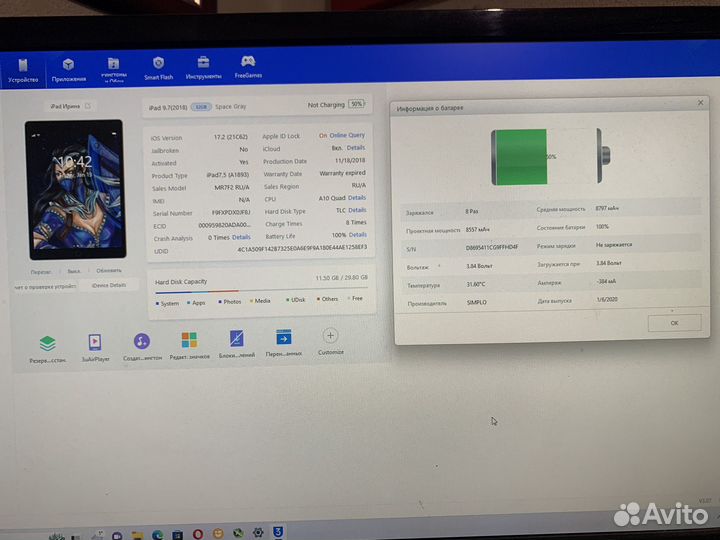This screenshot has height=540, width=720.
Task: Open Settings gear in the taskbar
Action: point(258,532)
